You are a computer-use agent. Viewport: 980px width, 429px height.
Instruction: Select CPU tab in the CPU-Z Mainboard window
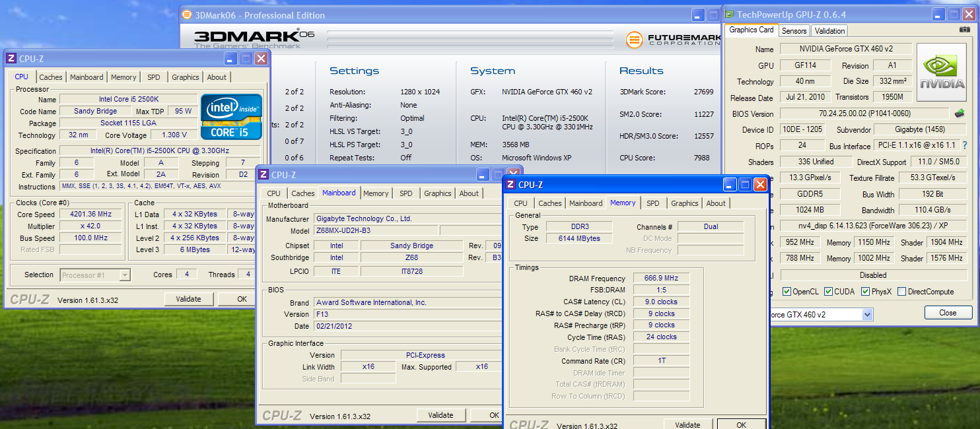[x=274, y=193]
